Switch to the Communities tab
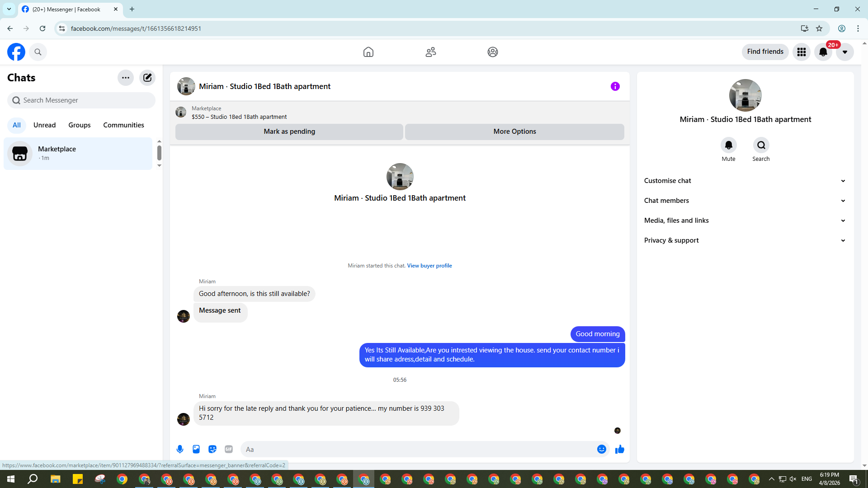 (123, 125)
